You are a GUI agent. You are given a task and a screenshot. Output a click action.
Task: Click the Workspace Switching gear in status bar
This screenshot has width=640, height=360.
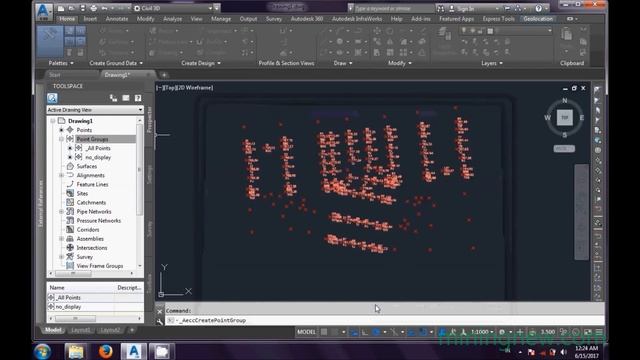pos(502,332)
